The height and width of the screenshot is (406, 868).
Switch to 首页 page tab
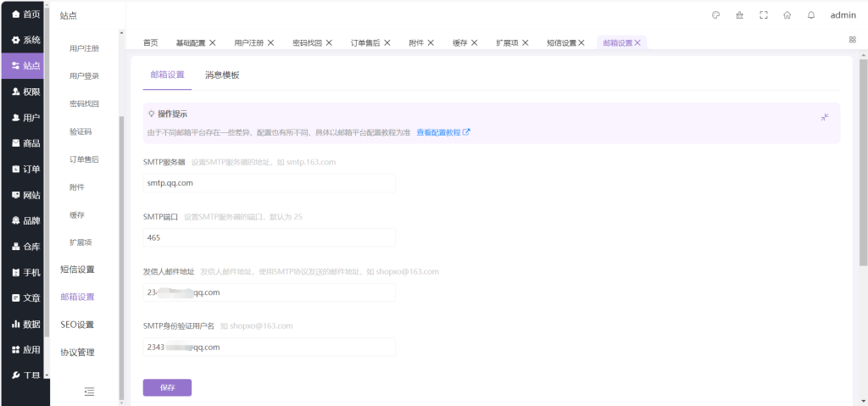click(150, 42)
